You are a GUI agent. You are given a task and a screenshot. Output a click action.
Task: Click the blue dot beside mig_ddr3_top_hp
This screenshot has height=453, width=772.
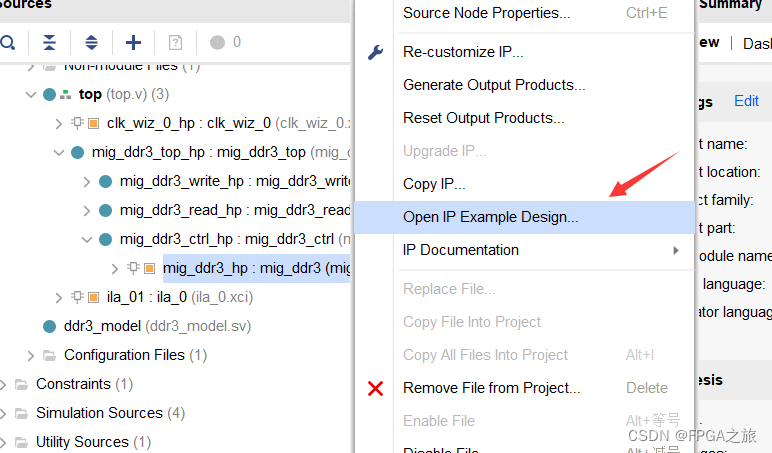tap(77, 153)
